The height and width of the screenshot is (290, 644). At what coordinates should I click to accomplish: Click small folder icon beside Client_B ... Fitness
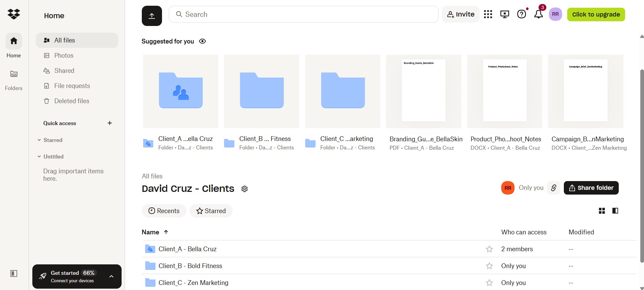pos(229,143)
